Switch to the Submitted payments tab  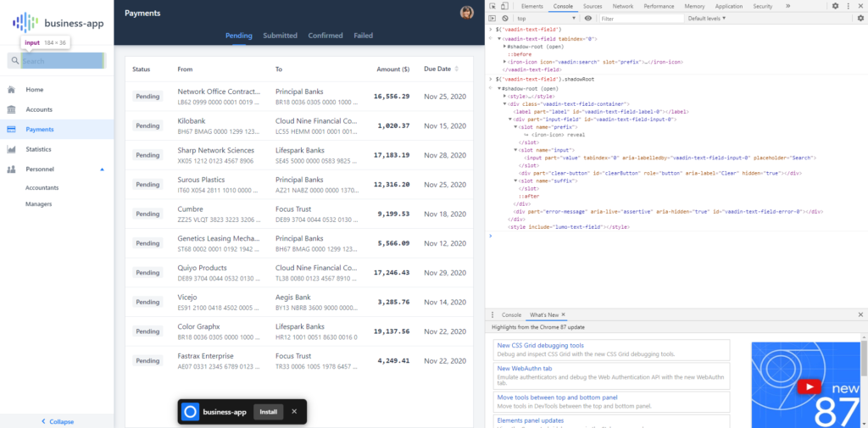coord(280,36)
